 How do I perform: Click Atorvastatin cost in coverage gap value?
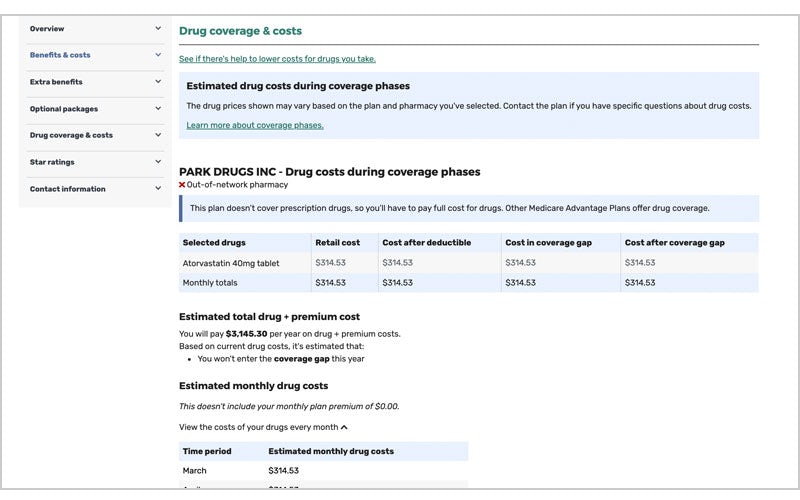(520, 263)
